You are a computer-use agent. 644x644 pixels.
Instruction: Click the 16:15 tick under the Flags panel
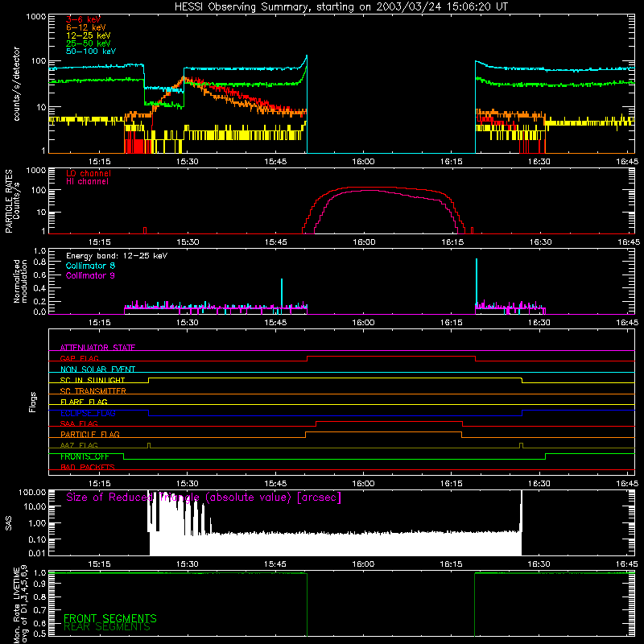point(452,484)
